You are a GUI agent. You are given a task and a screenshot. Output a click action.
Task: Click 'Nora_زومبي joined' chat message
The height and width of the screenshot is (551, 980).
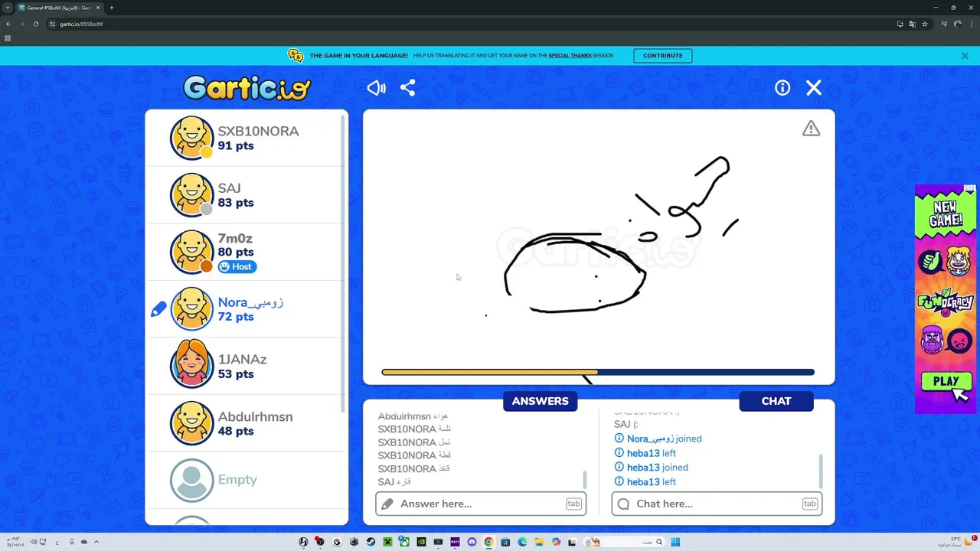664,439
